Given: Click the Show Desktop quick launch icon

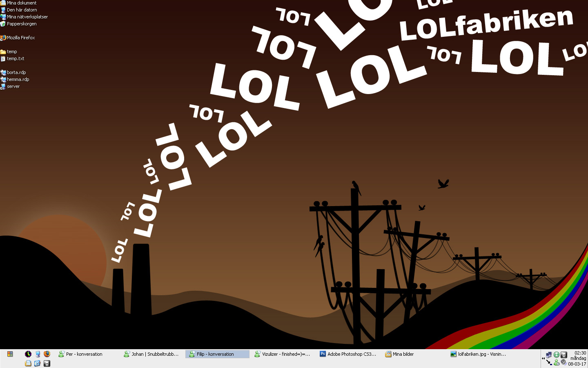Looking at the screenshot, I should [x=38, y=354].
